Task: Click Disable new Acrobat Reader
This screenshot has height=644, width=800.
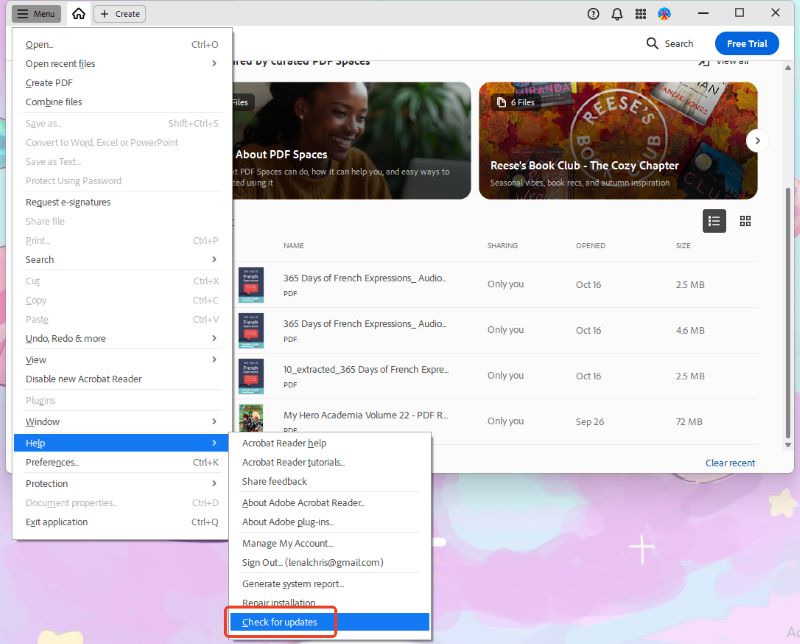Action: [84, 379]
